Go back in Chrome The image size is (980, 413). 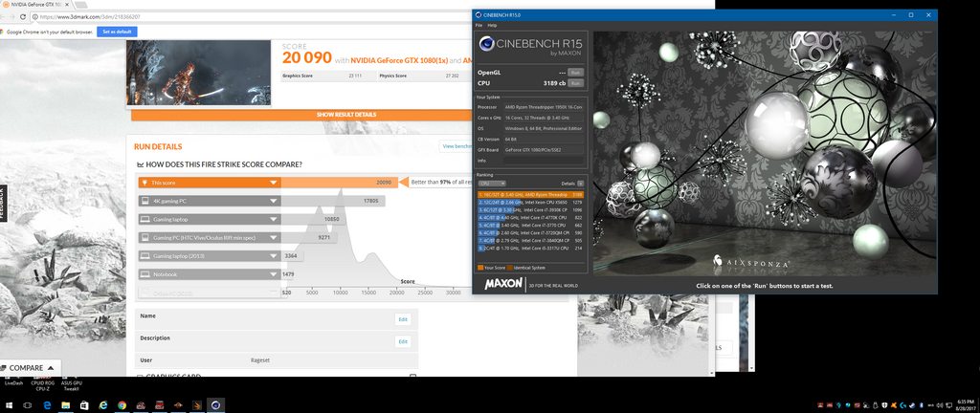[x=5, y=16]
